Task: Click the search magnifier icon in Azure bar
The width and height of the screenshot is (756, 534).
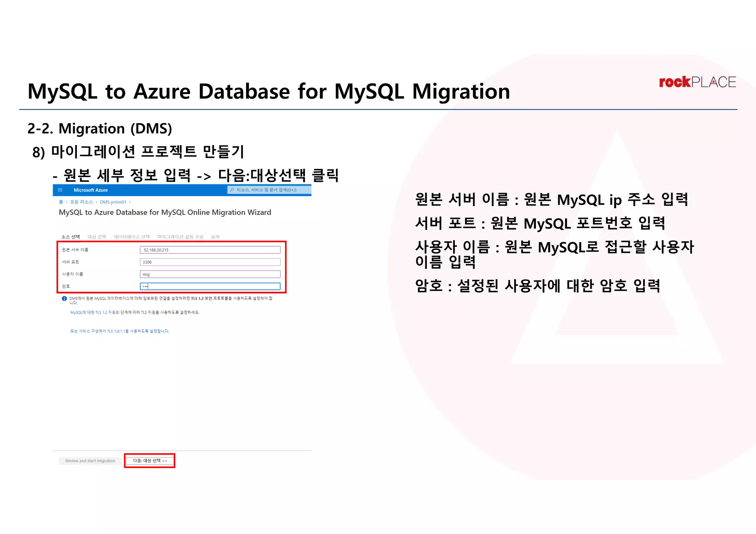Action: [232, 190]
